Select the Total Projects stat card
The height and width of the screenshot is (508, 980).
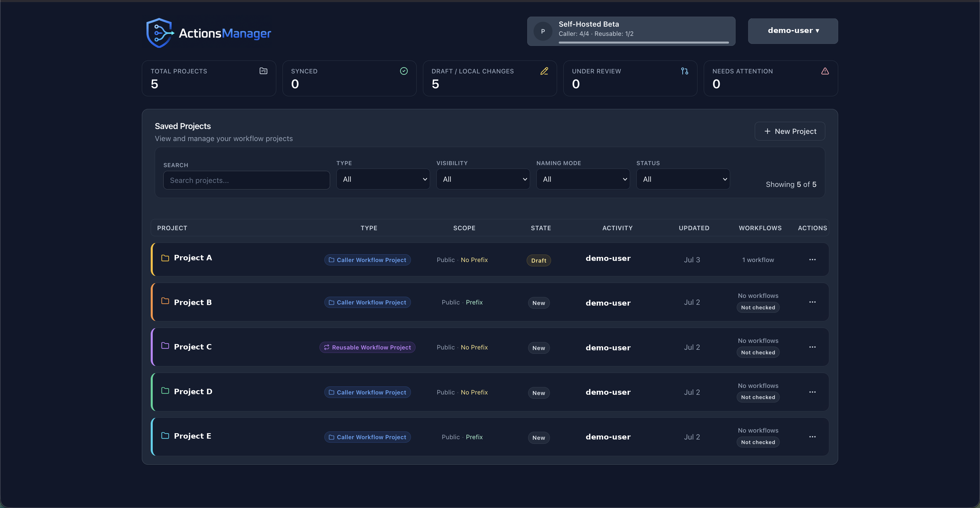(209, 78)
